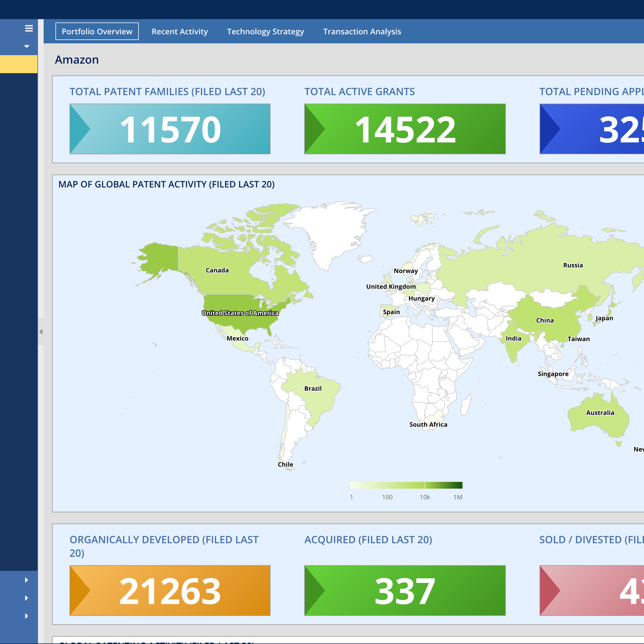The height and width of the screenshot is (644, 644).
Task: Select Taiwan label on the map
Action: tap(579, 339)
